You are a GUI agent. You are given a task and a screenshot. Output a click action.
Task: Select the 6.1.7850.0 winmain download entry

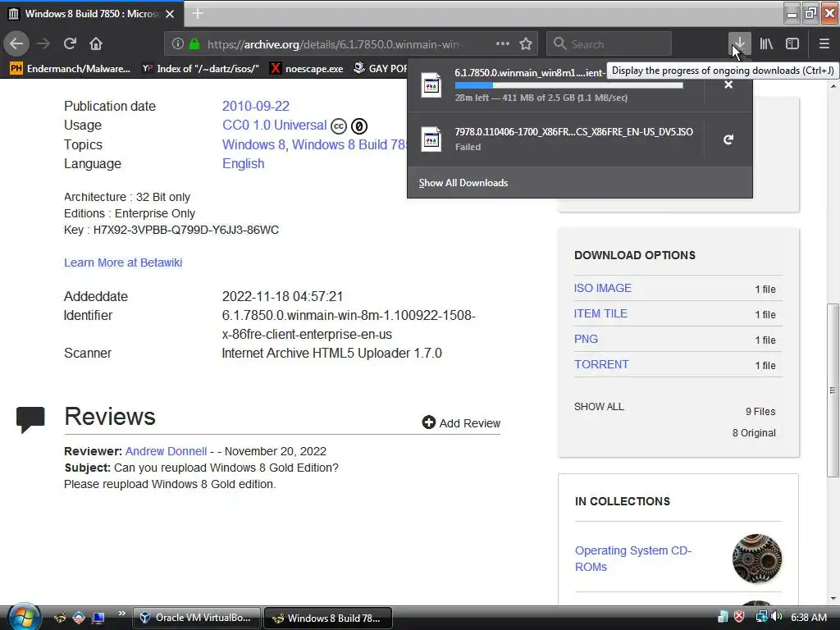[555, 84]
